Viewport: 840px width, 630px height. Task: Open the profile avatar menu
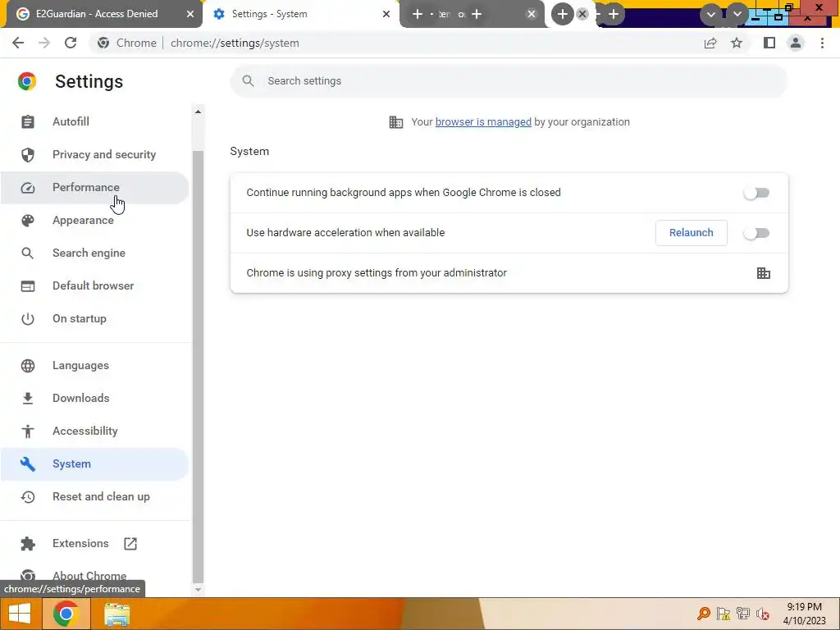pyautogui.click(x=796, y=43)
